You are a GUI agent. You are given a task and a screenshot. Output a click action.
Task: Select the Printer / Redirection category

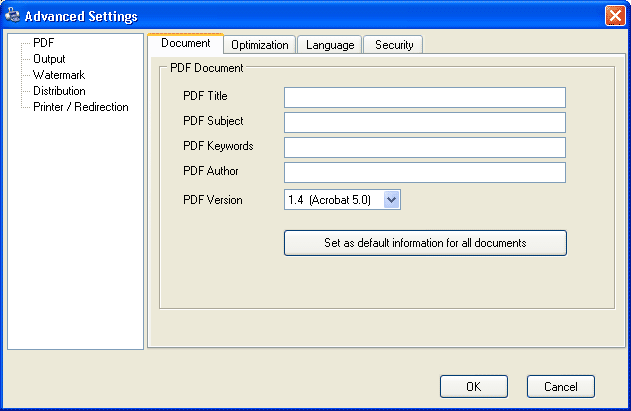coord(80,107)
